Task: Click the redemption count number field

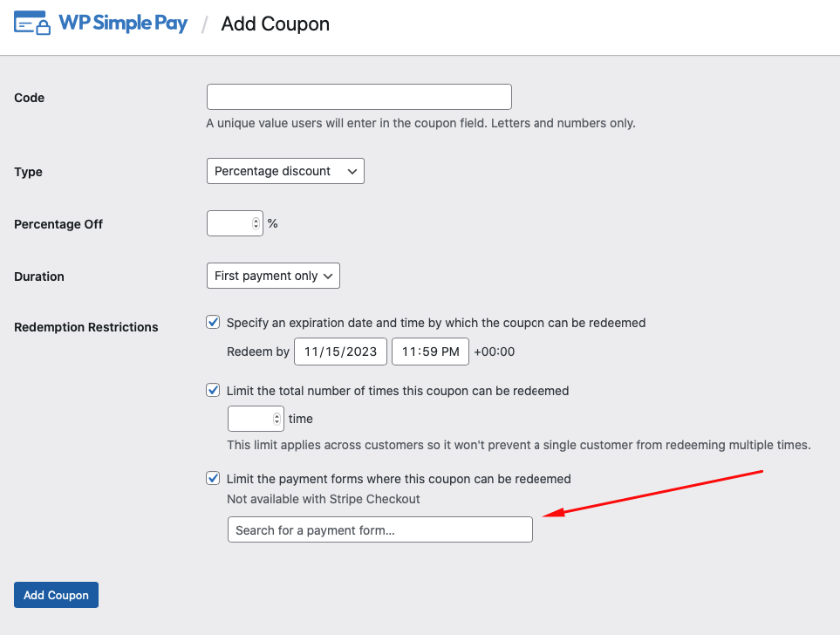Action: click(256, 419)
